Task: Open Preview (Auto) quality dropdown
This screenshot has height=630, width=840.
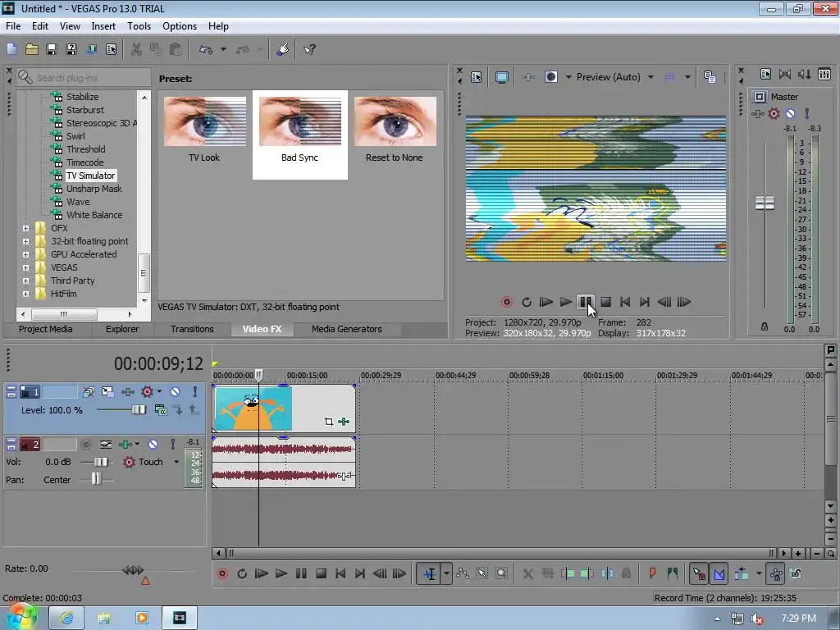Action: click(651, 77)
